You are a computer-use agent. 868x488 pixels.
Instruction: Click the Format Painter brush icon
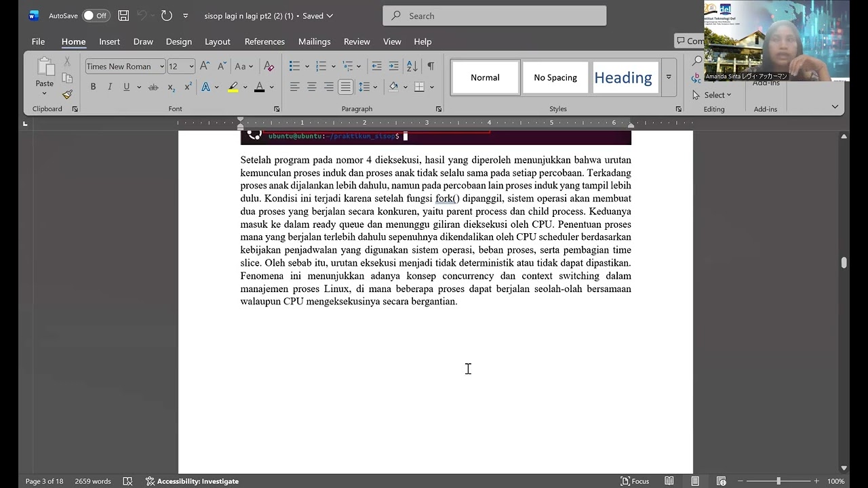click(x=67, y=95)
